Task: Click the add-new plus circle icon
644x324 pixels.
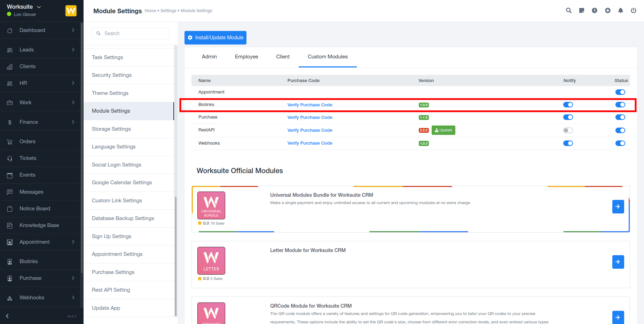Action: click(x=608, y=10)
